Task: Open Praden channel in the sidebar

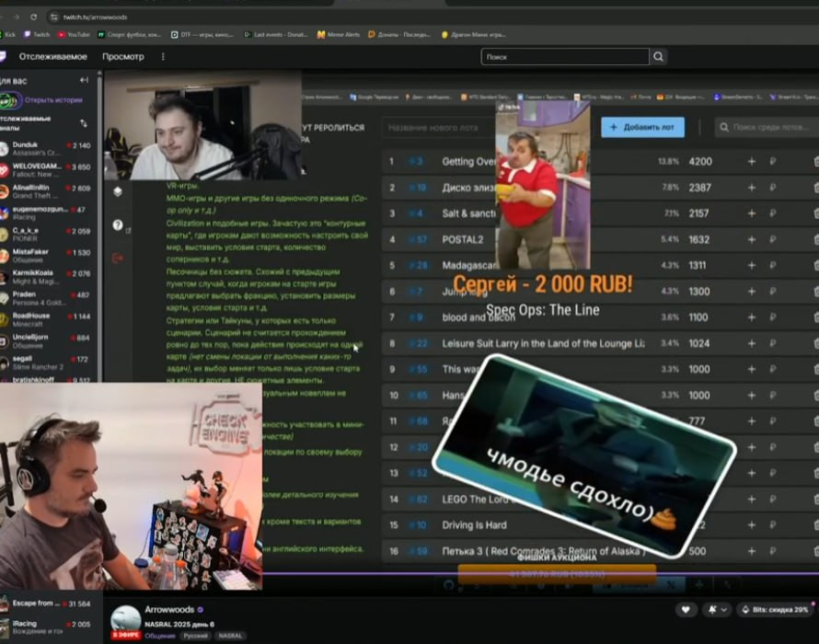Action: pos(46,298)
